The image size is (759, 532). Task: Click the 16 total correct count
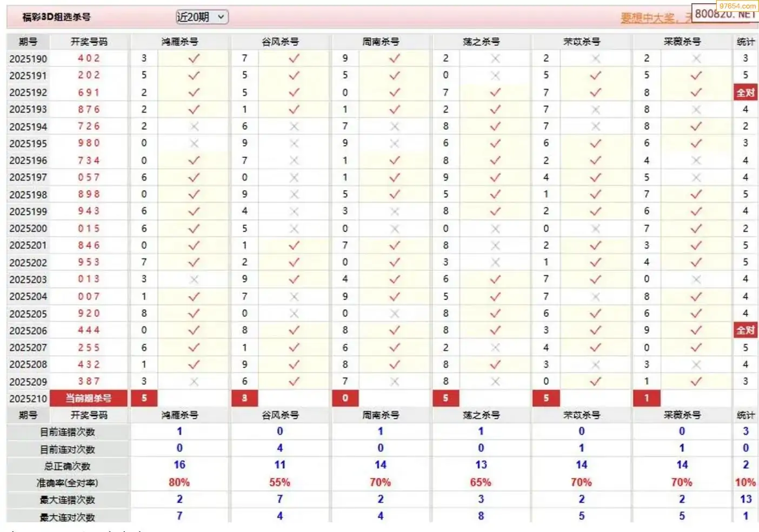179,465
